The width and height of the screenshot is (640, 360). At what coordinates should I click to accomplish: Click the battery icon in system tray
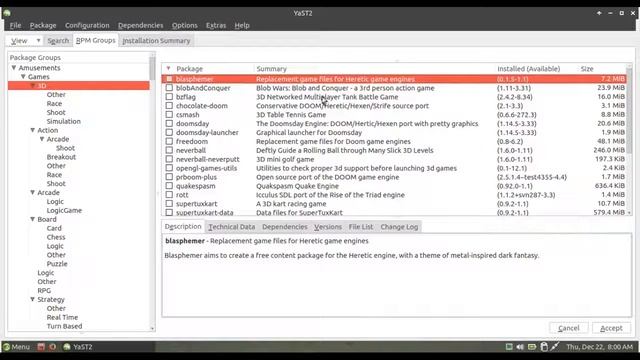pos(531,347)
